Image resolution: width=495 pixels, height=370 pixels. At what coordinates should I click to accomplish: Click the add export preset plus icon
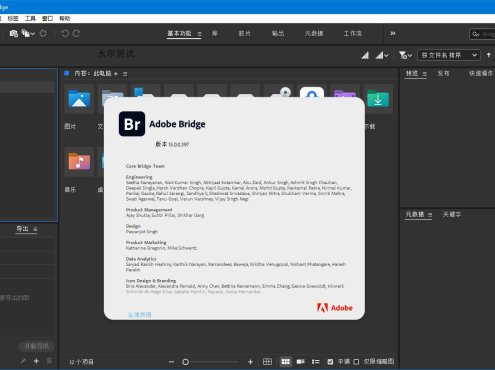pyautogui.click(x=36, y=361)
